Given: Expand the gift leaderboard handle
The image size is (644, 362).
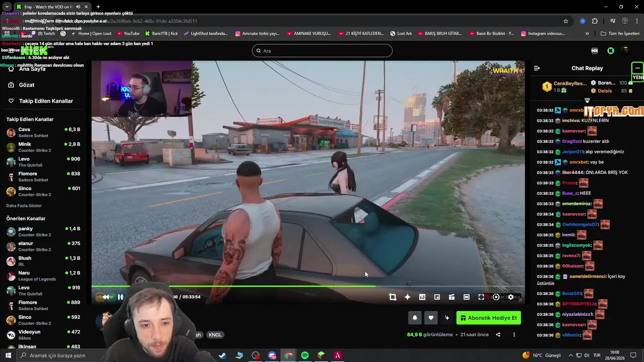Looking at the screenshot, I should (x=587, y=101).
